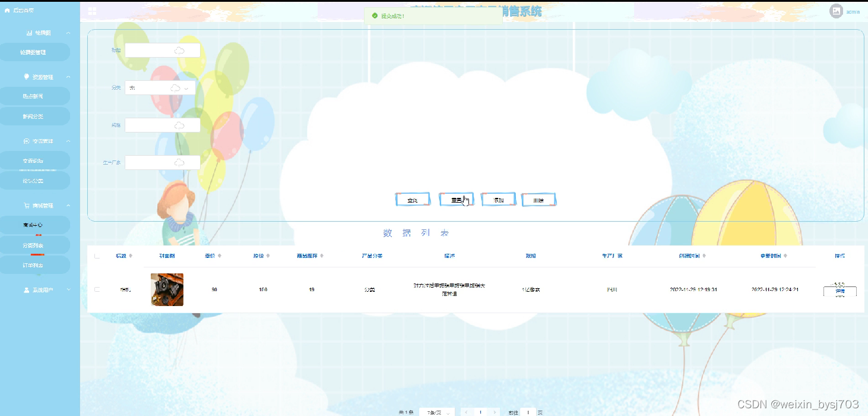Open the category filter dropdown

click(160, 88)
